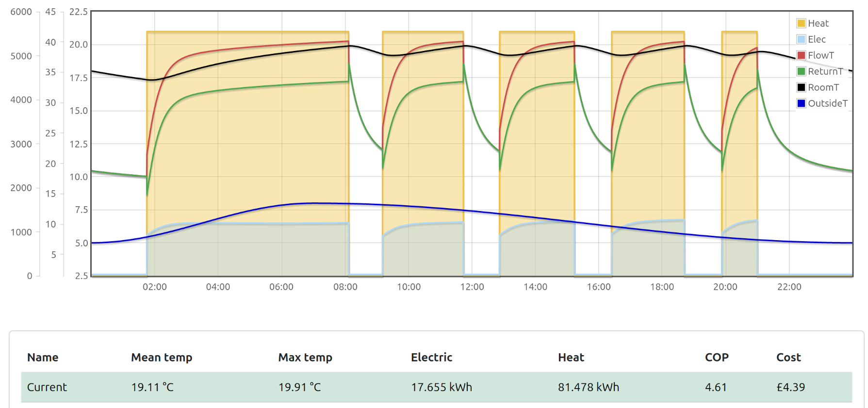Click the 81.478 kWh heat value
This screenshot has width=868, height=408.
point(589,387)
